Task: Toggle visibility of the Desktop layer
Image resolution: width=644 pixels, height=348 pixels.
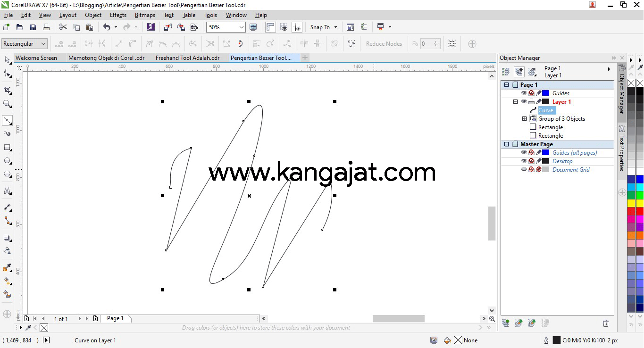Action: point(524,161)
